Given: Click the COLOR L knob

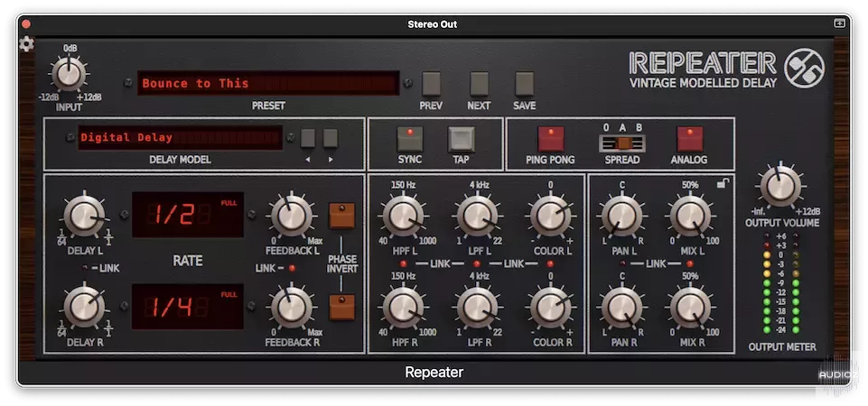Looking at the screenshot, I should pyautogui.click(x=551, y=216).
